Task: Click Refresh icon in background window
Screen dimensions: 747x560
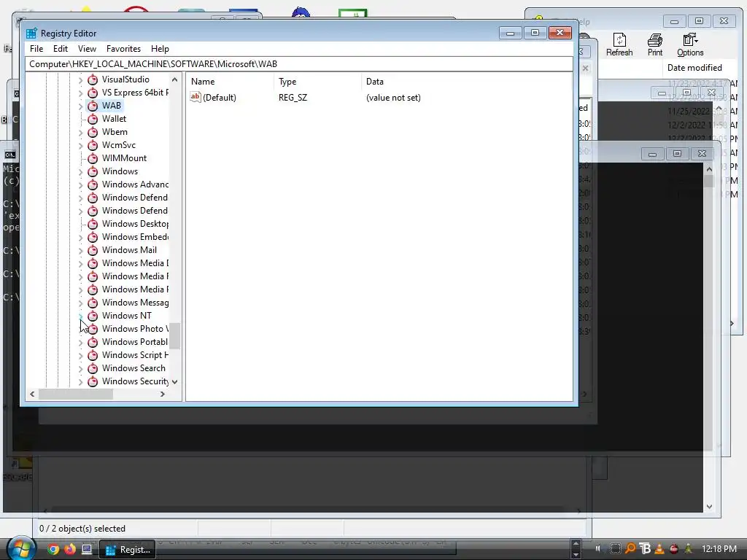Action: (619, 39)
